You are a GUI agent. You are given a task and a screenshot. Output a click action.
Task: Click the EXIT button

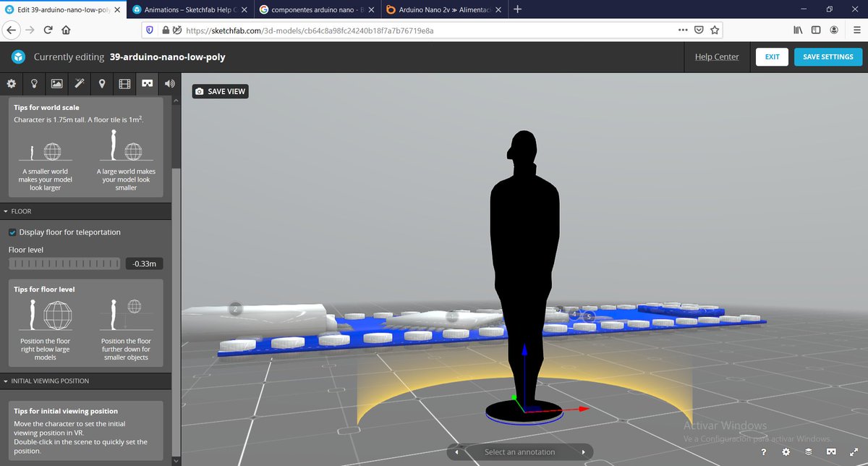pyautogui.click(x=772, y=57)
